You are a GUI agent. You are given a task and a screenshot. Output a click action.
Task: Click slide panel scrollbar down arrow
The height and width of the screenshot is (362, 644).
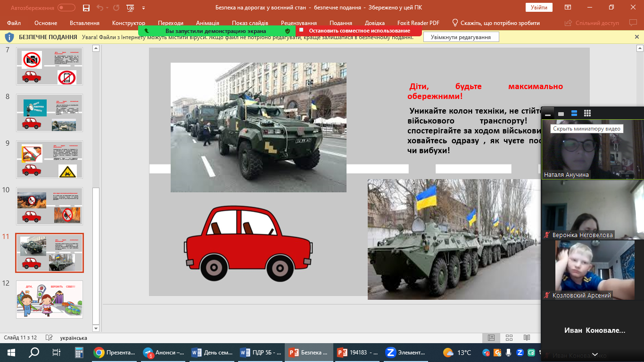click(x=96, y=329)
